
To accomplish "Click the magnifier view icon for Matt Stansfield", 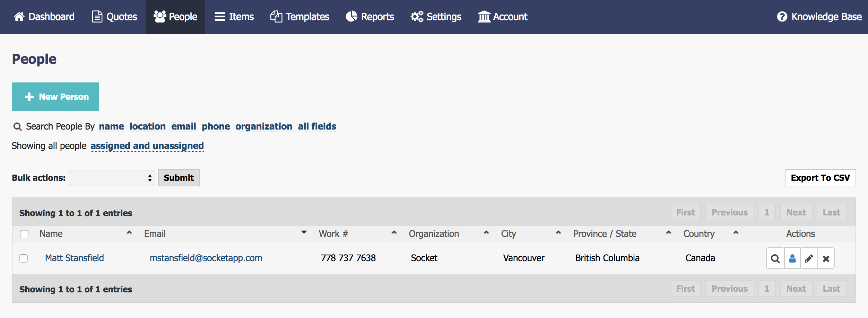I will coord(775,258).
